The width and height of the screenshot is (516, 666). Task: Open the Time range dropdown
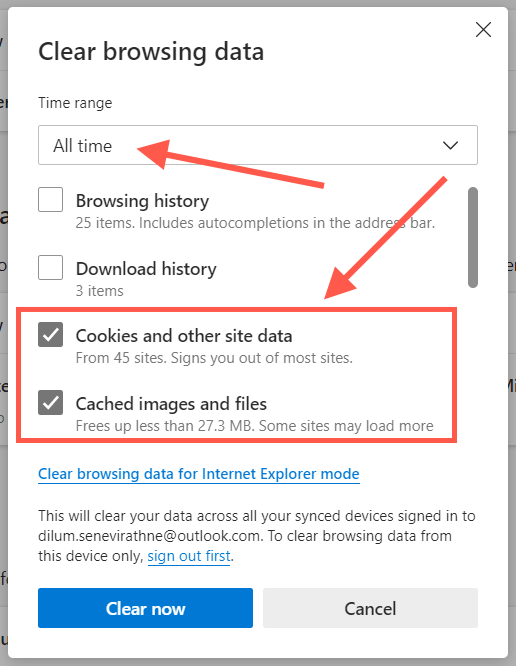[x=258, y=145]
